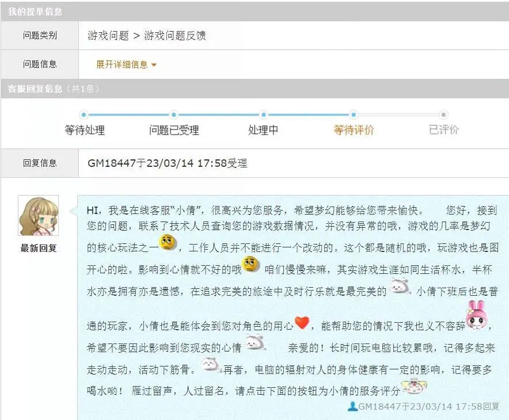Click the 处理中 progress step dot
The width and height of the screenshot is (509, 420).
pyautogui.click(x=264, y=114)
